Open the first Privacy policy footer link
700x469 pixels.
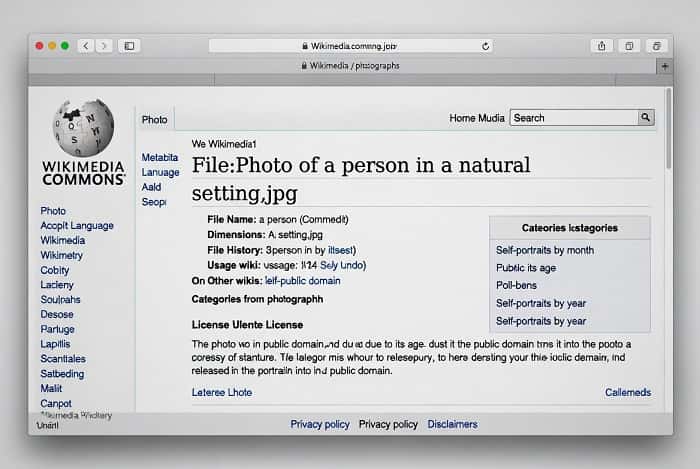tap(320, 424)
